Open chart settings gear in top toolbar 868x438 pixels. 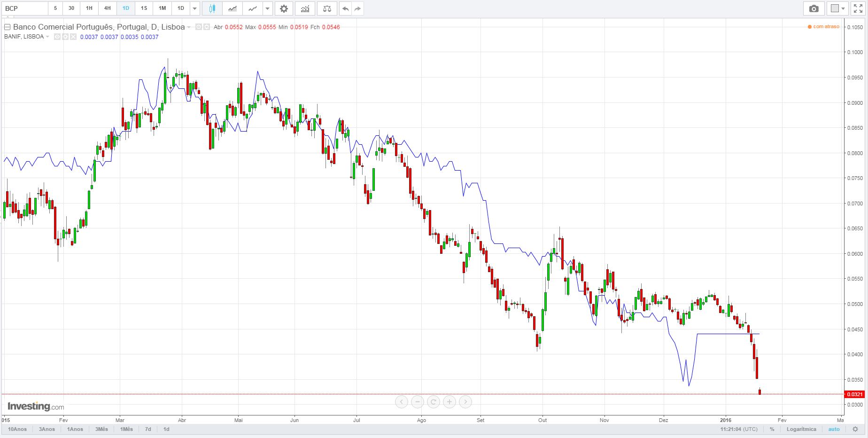tap(284, 8)
